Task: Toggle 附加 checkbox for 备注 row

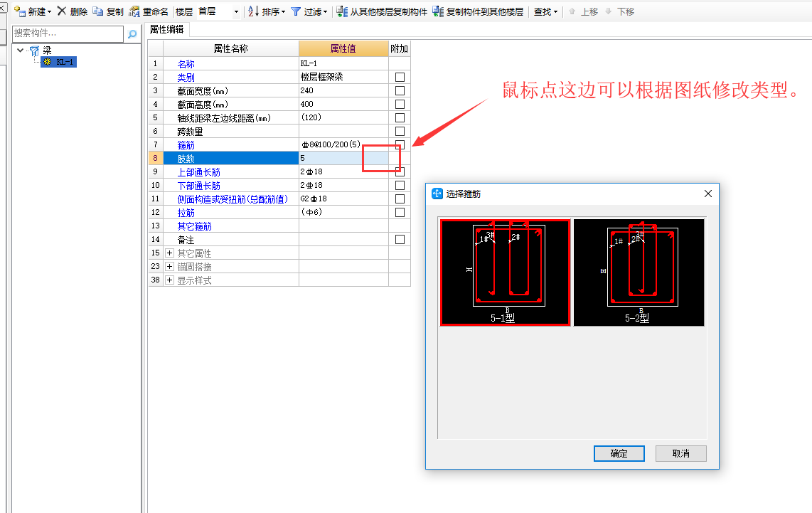Action: [x=400, y=239]
